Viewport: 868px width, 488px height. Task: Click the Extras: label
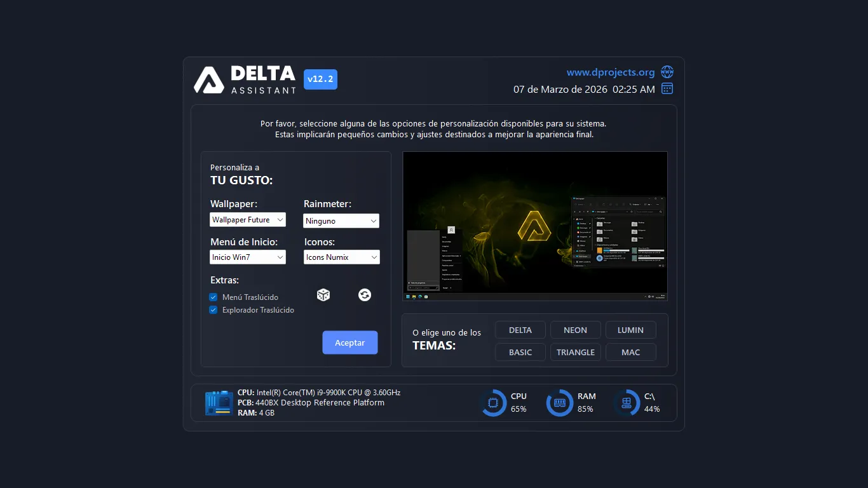click(224, 280)
